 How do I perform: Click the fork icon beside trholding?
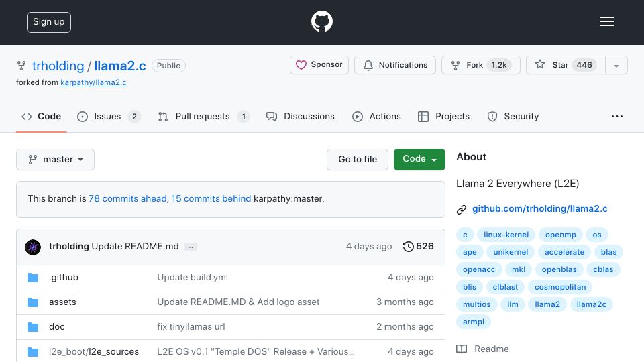click(21, 66)
